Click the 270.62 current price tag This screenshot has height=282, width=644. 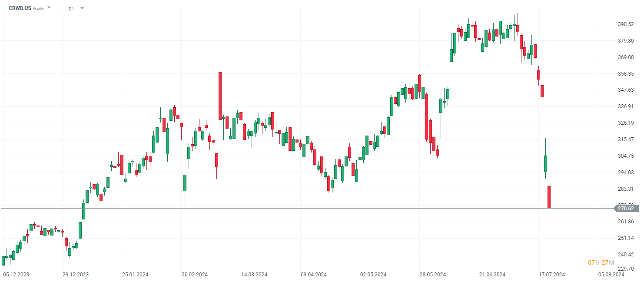625,209
